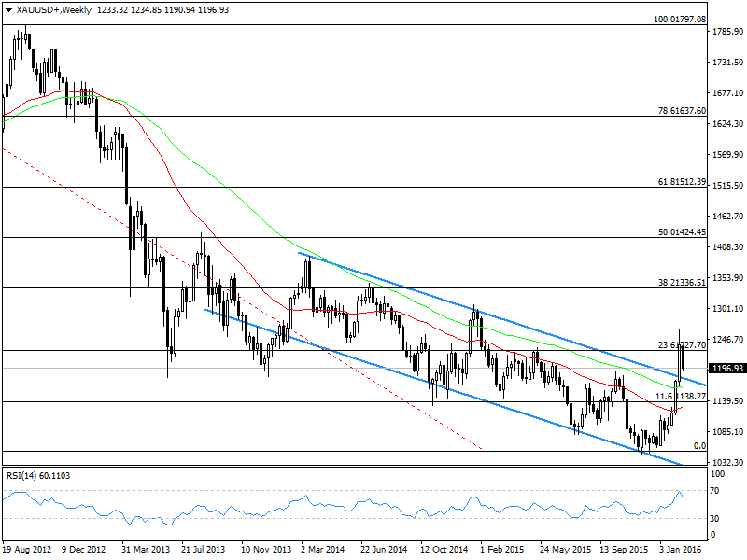Click RSI scale value 70

pyautogui.click(x=714, y=491)
